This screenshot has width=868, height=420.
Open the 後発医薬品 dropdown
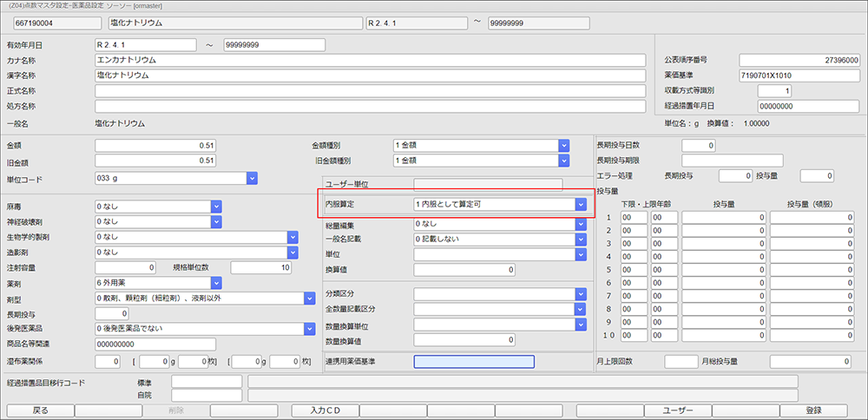coord(309,329)
